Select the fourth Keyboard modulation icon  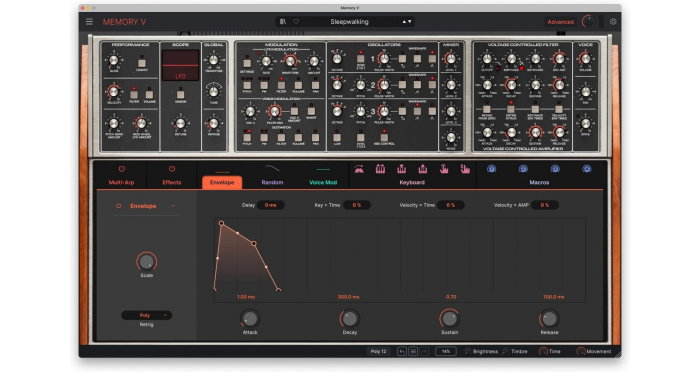pos(422,169)
